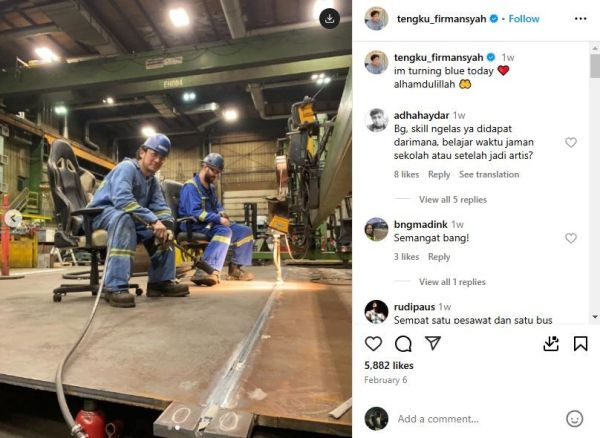This screenshot has height=438, width=600.
Task: Reply to adhahaydar's comment
Action: pos(439,174)
